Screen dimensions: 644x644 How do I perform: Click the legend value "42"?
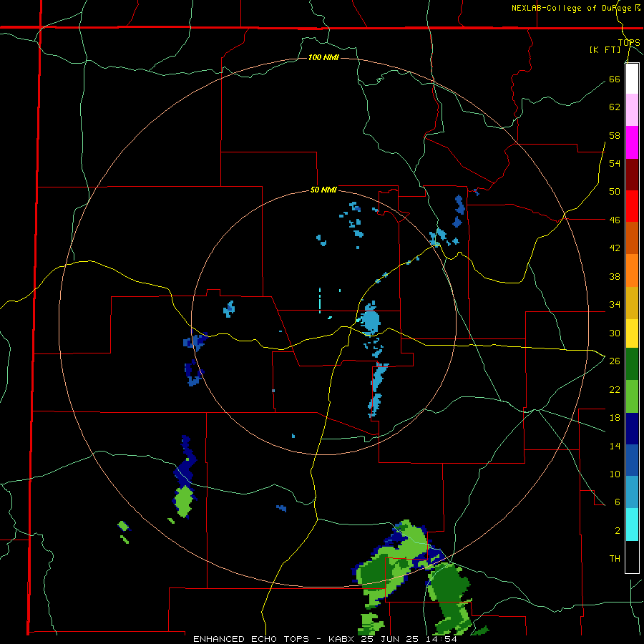pos(615,248)
